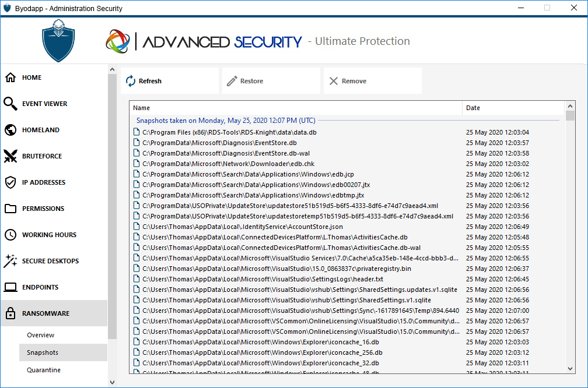Click file icon beside SharedSettings.v1.sqlite
This screenshot has height=388, width=588.
136,300
